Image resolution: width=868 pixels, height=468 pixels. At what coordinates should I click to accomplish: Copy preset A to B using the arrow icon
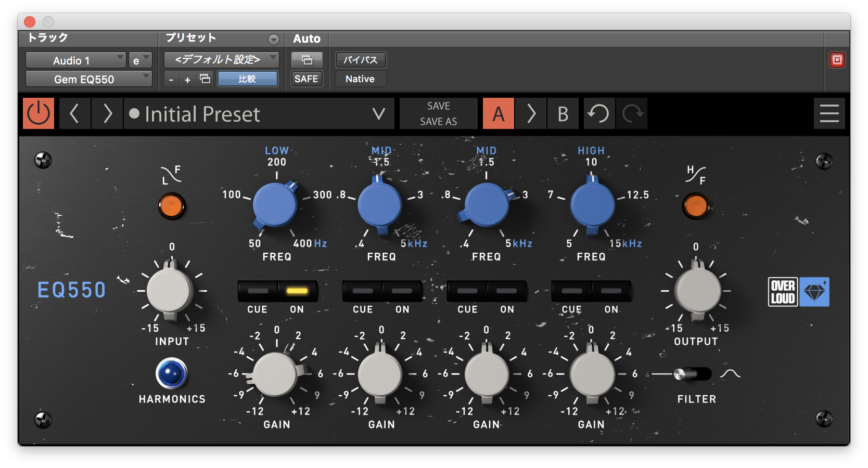(530, 113)
